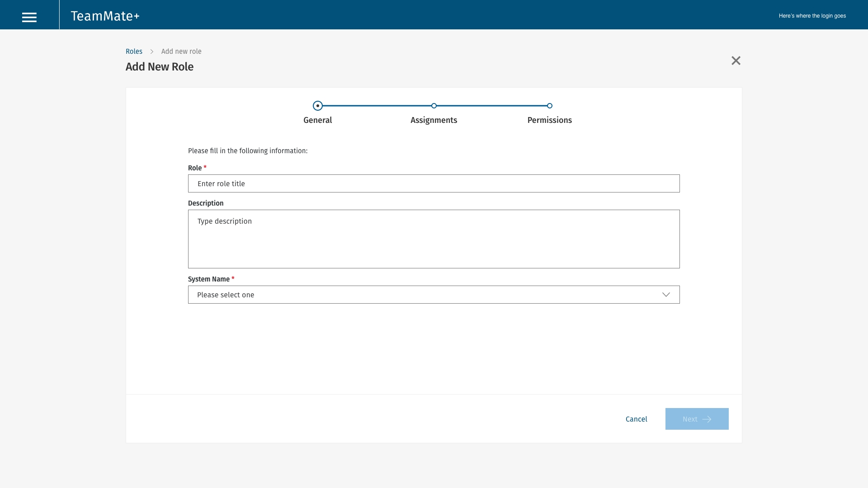The image size is (868, 488).
Task: Go back to Roles via breadcrumb
Action: [134, 52]
